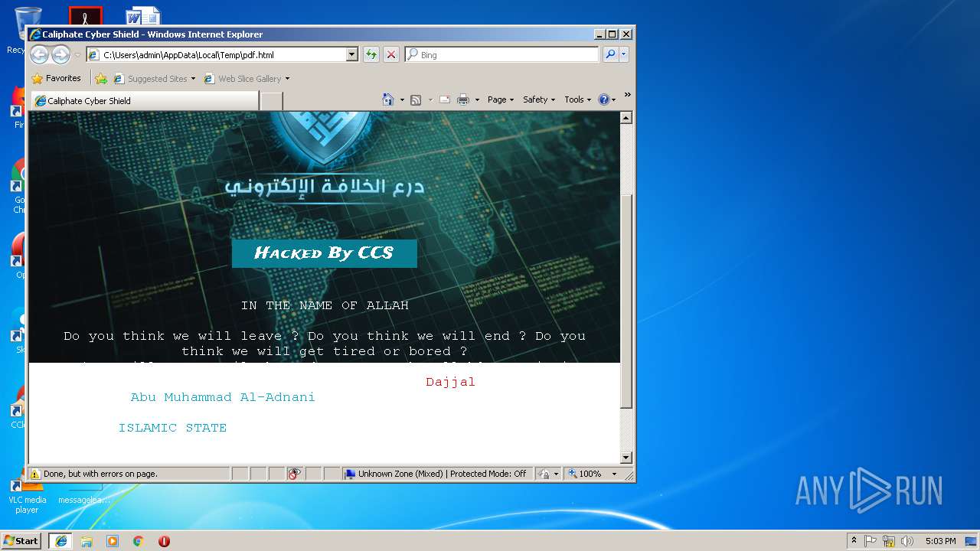Click the Show Desktop button
This screenshot has width=980, height=551.
click(x=971, y=540)
